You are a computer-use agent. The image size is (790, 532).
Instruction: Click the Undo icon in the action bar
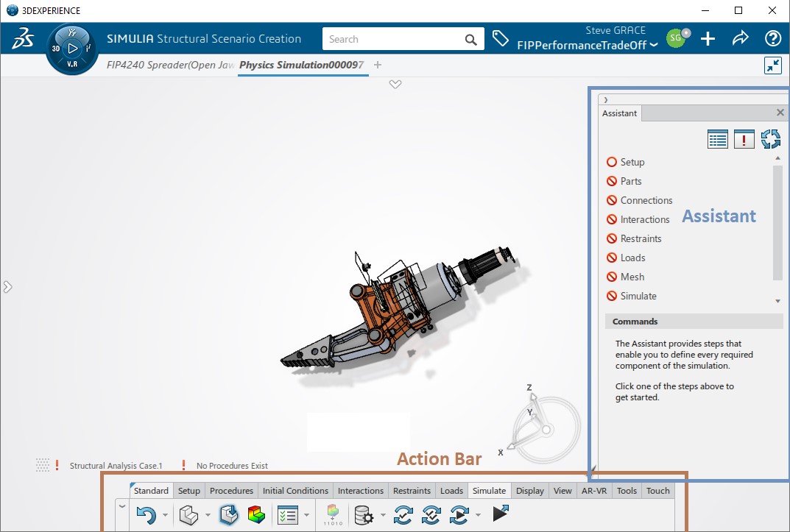[147, 515]
